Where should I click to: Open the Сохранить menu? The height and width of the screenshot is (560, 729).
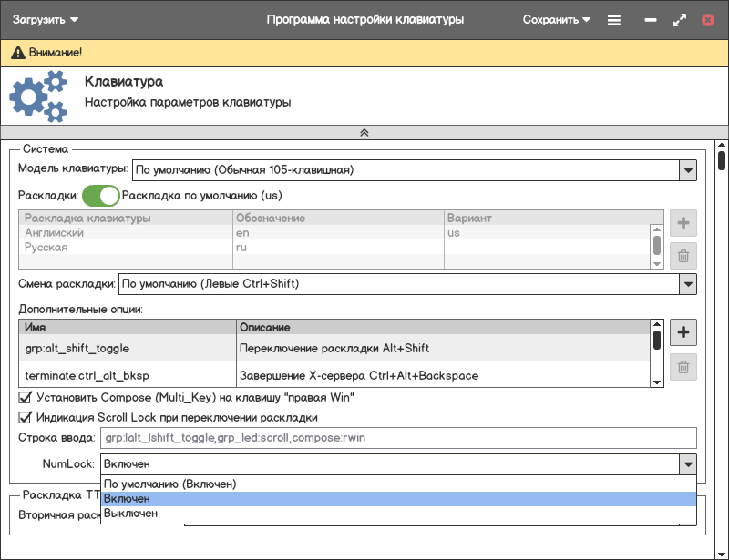point(557,19)
